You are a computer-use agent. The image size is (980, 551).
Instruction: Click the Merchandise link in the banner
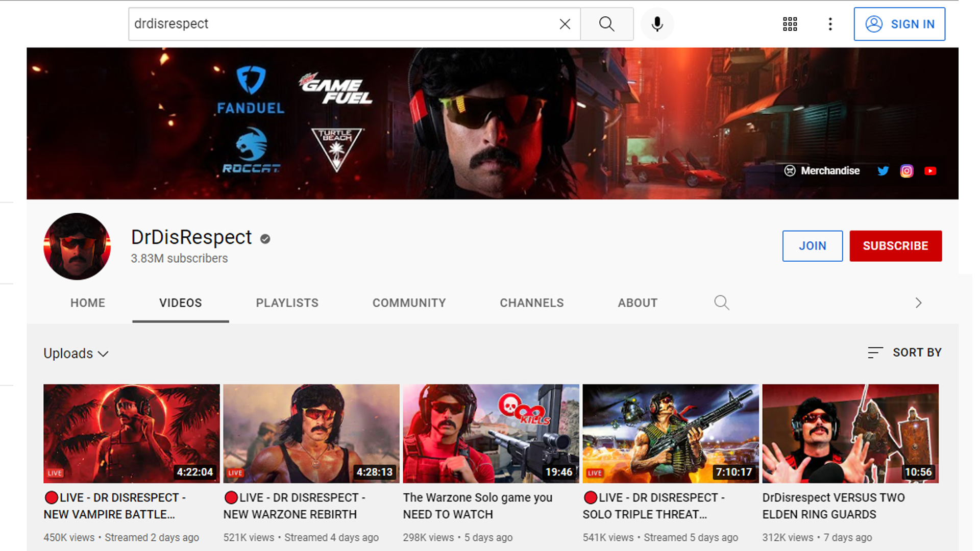tap(822, 171)
